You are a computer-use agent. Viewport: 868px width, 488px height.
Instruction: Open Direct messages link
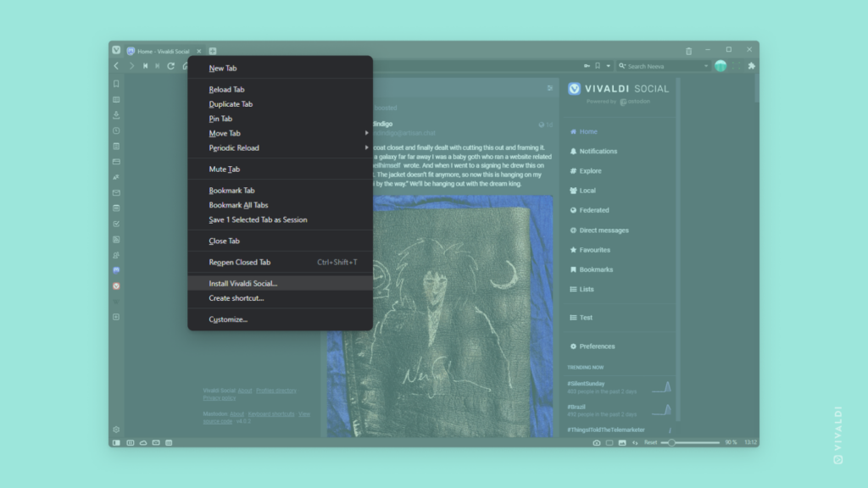click(599, 230)
